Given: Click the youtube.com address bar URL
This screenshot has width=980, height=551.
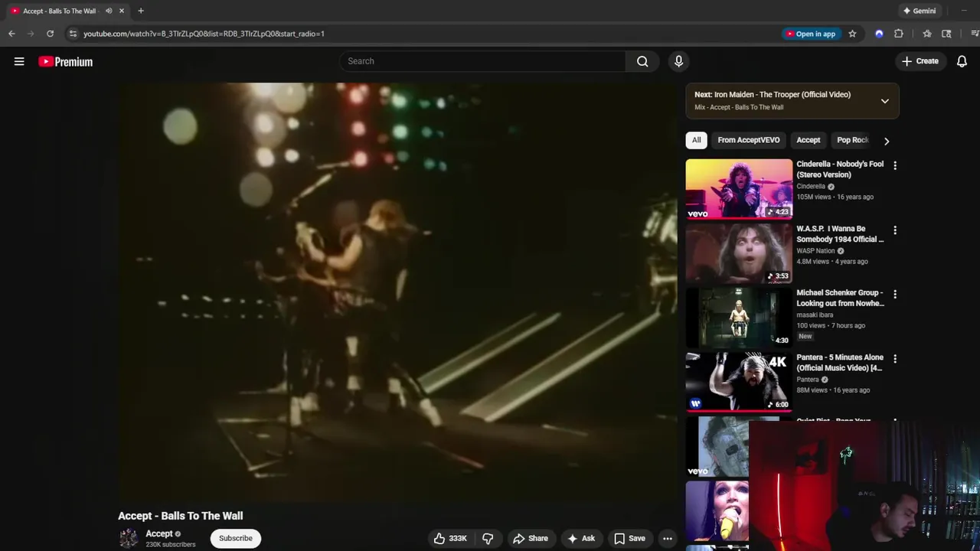Looking at the screenshot, I should coord(204,34).
